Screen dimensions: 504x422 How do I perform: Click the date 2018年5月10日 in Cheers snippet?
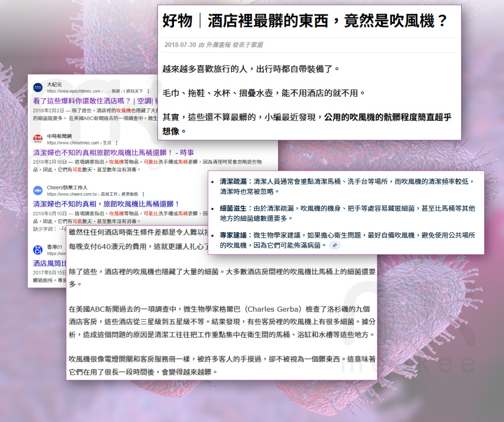(50, 214)
